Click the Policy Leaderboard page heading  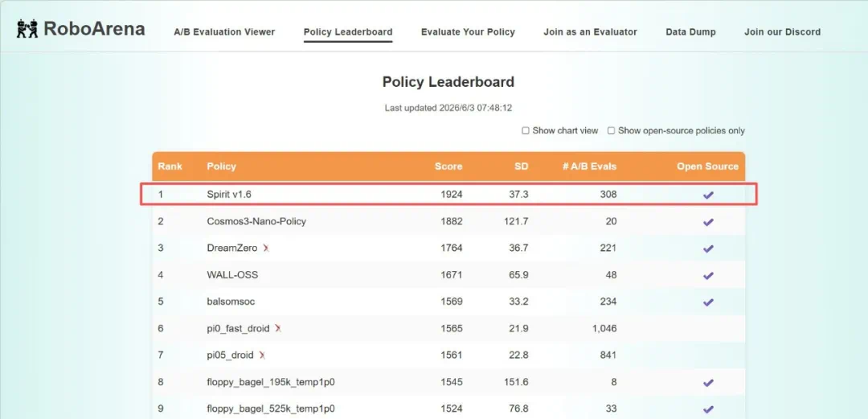tap(448, 82)
